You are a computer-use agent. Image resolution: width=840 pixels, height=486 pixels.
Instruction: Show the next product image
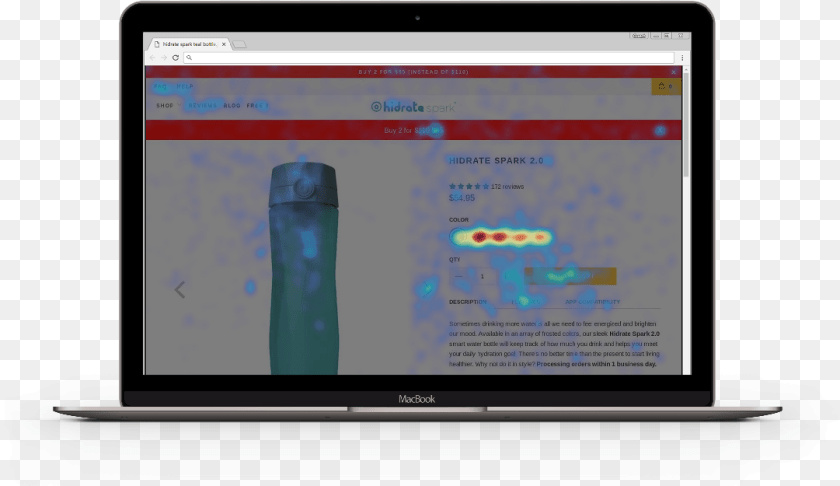click(x=428, y=289)
